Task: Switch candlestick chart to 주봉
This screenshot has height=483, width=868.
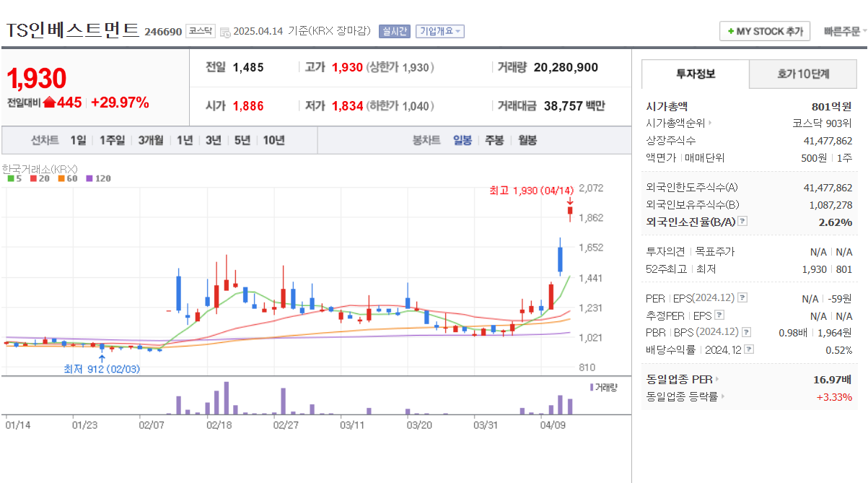Action: click(x=494, y=140)
